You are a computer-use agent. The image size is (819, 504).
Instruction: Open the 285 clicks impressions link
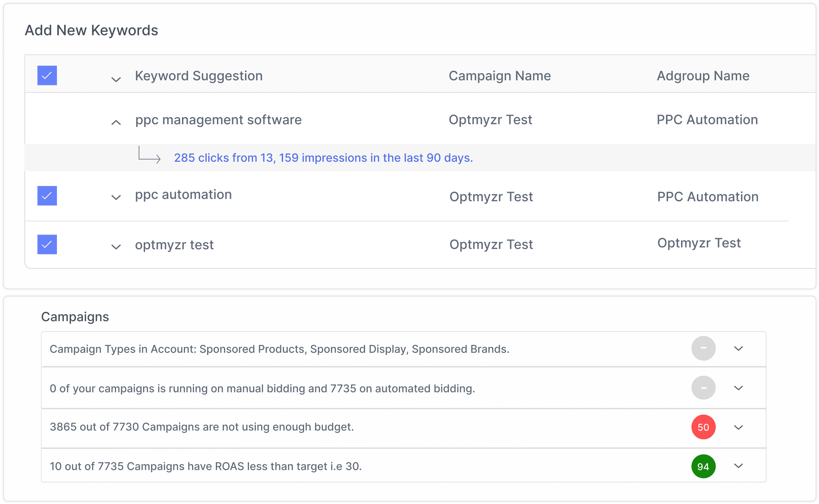point(323,158)
